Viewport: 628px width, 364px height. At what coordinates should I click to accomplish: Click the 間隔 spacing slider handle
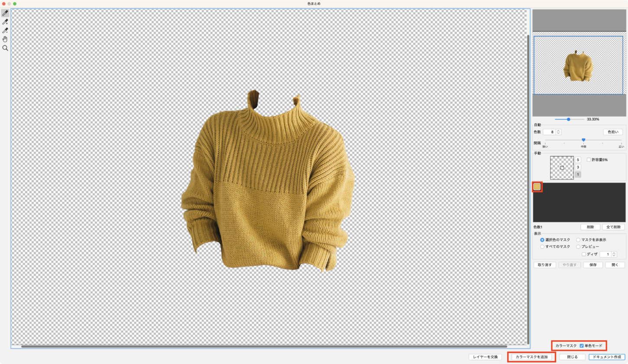tap(583, 140)
